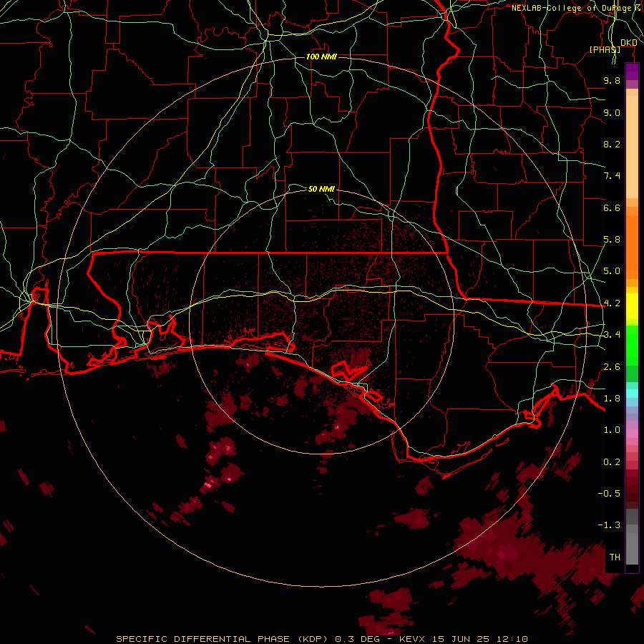
Task: Click the 4.2 value on color scale
Action: point(612,303)
